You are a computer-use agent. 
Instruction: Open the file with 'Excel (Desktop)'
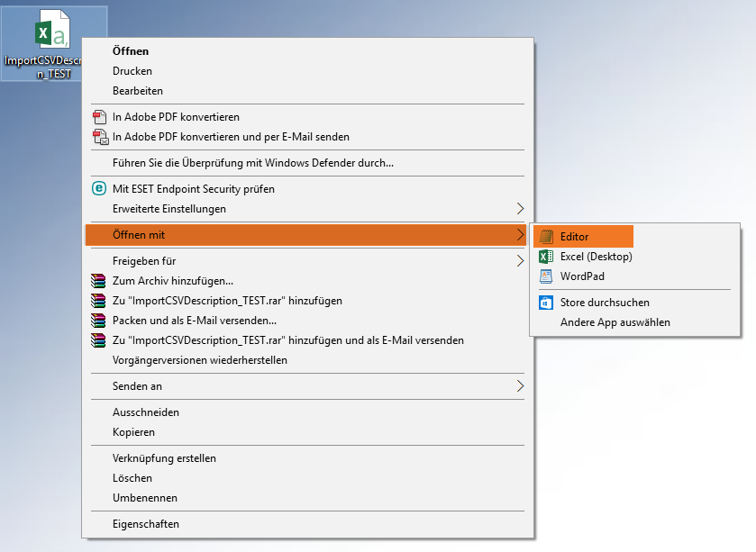[x=634, y=257]
